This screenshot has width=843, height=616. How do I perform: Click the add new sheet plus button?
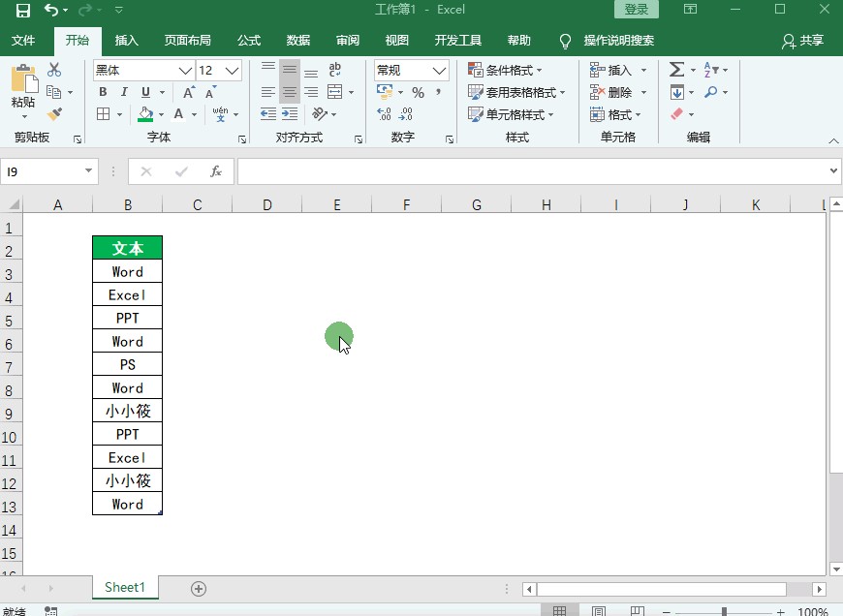(x=199, y=588)
